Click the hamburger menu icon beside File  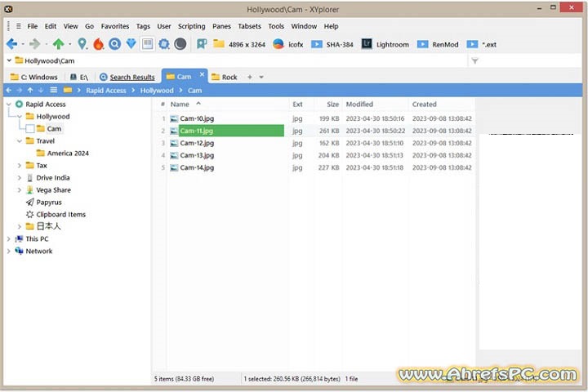click(x=18, y=26)
